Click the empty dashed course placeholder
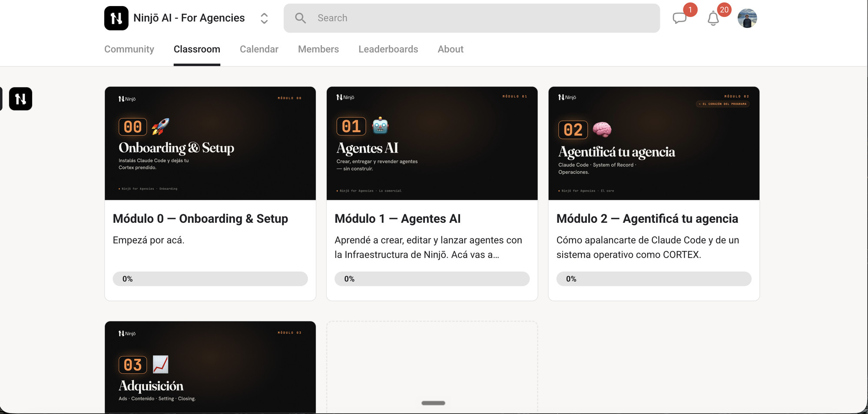868x414 pixels. pos(432,367)
